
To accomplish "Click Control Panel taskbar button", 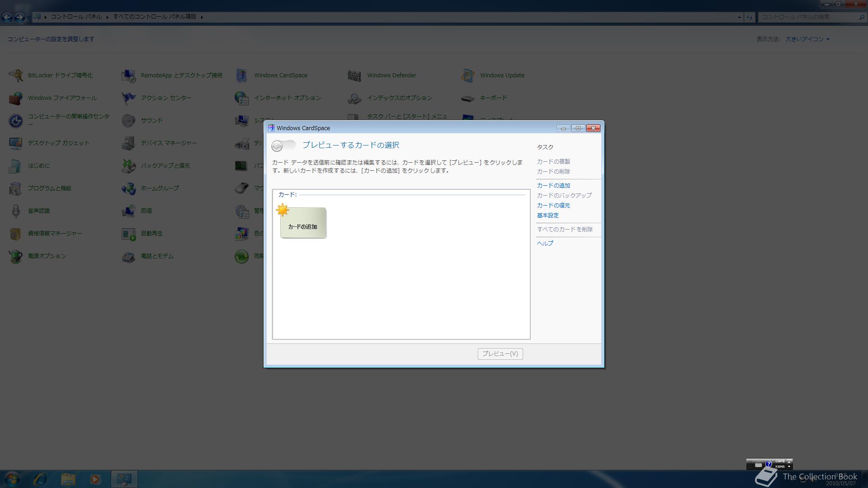I will pyautogui.click(x=124, y=479).
